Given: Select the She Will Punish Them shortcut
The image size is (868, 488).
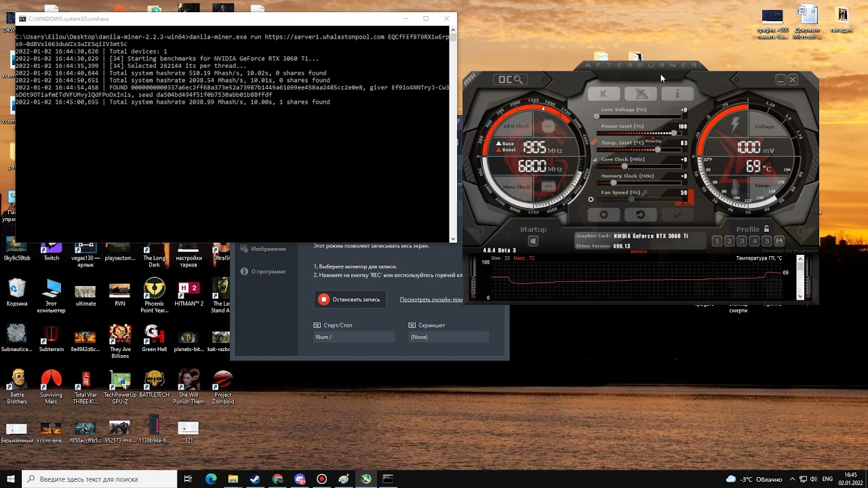Looking at the screenshot, I should pos(189,387).
